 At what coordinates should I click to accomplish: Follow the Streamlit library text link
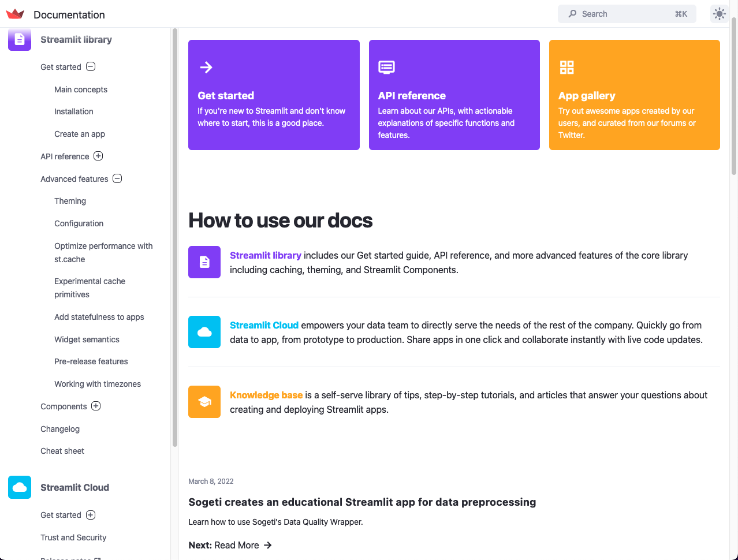click(266, 255)
